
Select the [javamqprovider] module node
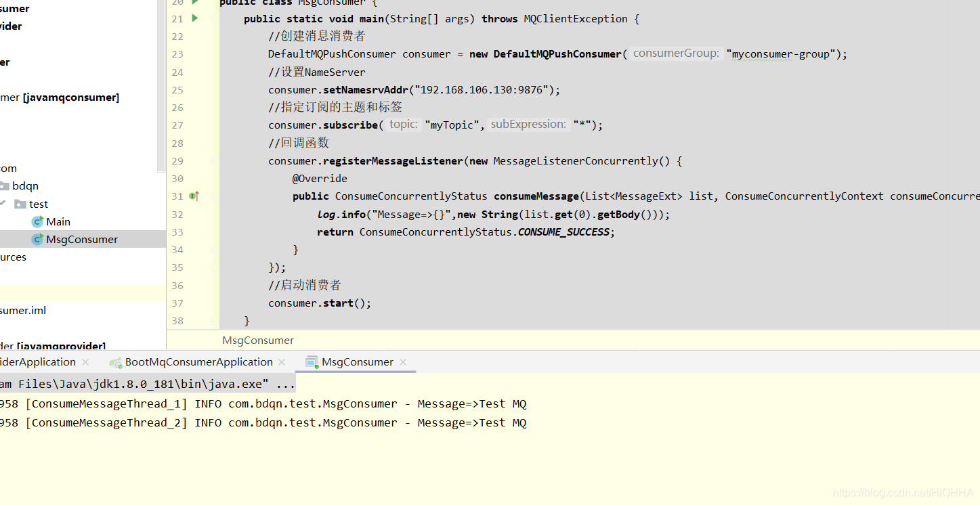pyautogui.click(x=53, y=346)
